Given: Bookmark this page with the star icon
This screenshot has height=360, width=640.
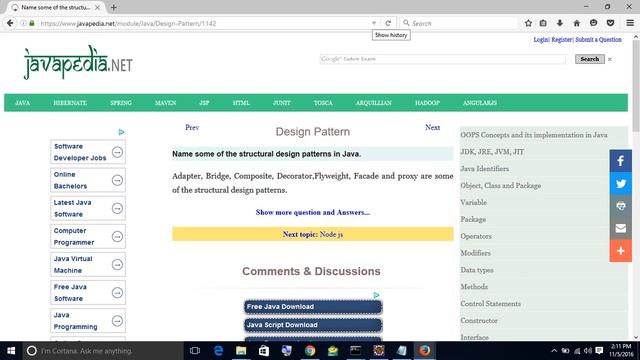Looking at the screenshot, I should (x=528, y=23).
